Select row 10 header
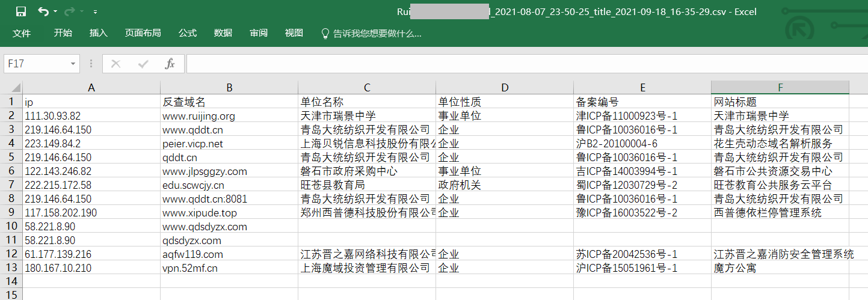 pos(11,227)
